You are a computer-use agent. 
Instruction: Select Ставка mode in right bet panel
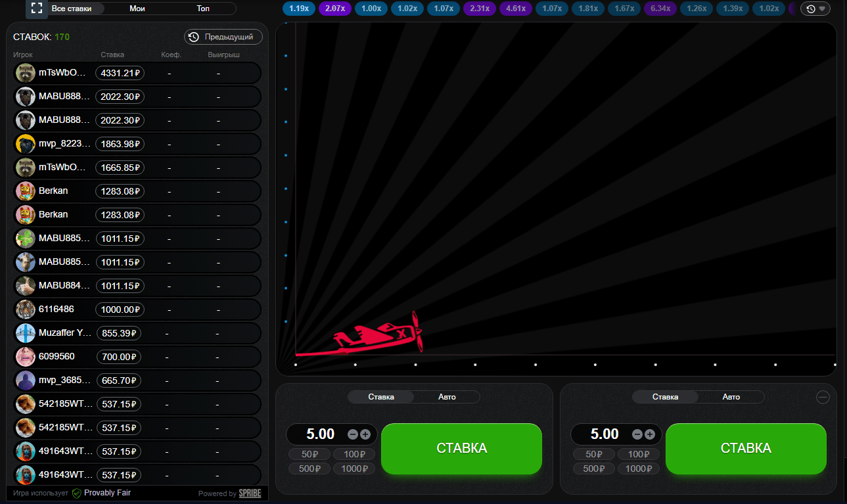click(x=665, y=397)
